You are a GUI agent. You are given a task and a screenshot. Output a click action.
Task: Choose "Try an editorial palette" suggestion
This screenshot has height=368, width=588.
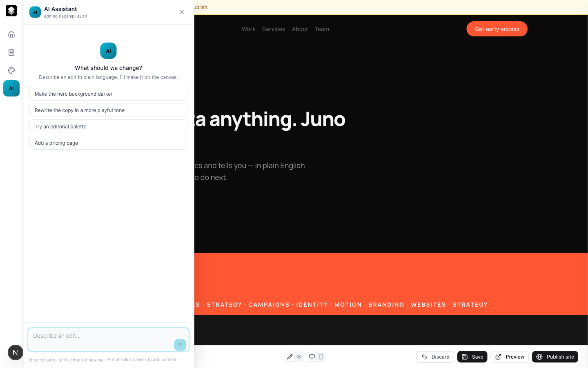108,126
